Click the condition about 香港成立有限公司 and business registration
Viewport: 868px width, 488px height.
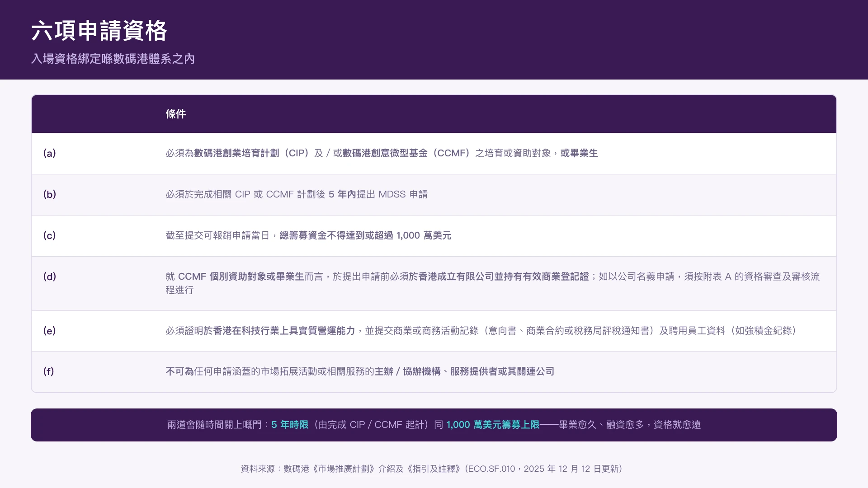click(x=493, y=283)
